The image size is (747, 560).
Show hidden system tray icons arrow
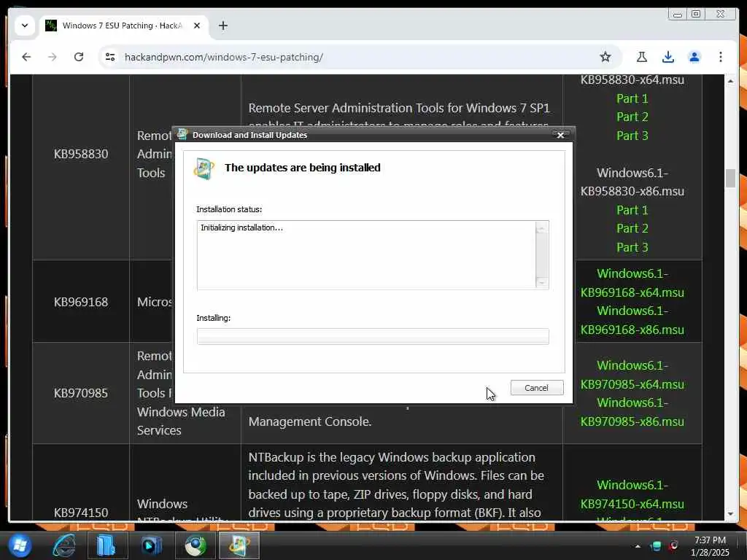(638, 546)
